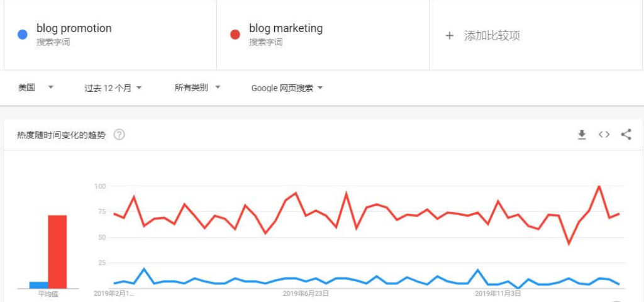Click the red line's highest peak at 100
This screenshot has height=302, width=644.
tap(599, 186)
